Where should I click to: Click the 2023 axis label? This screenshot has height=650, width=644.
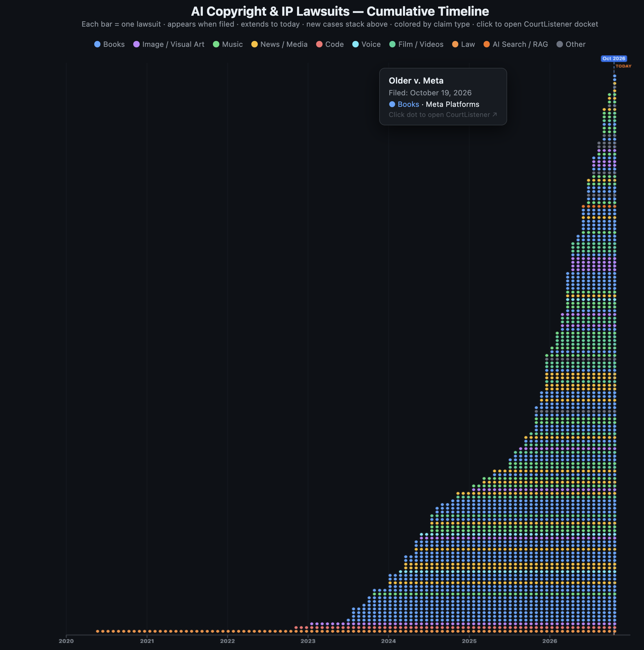pyautogui.click(x=308, y=641)
